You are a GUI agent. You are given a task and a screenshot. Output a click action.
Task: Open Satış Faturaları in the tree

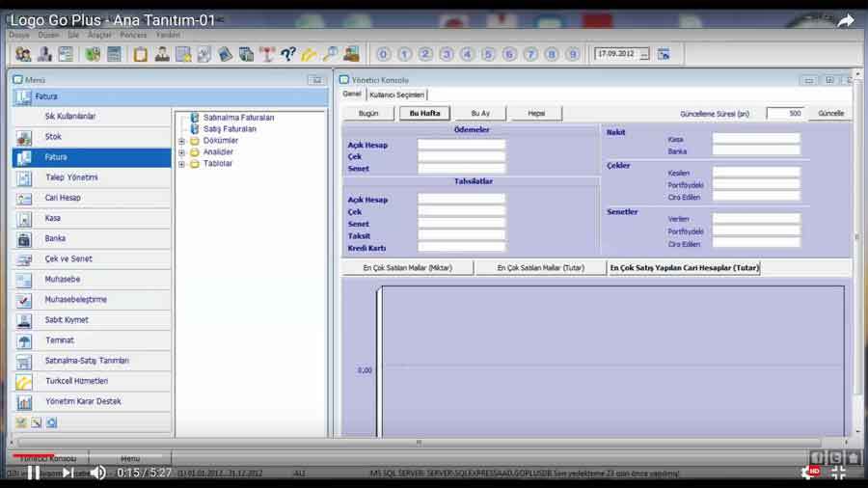230,129
